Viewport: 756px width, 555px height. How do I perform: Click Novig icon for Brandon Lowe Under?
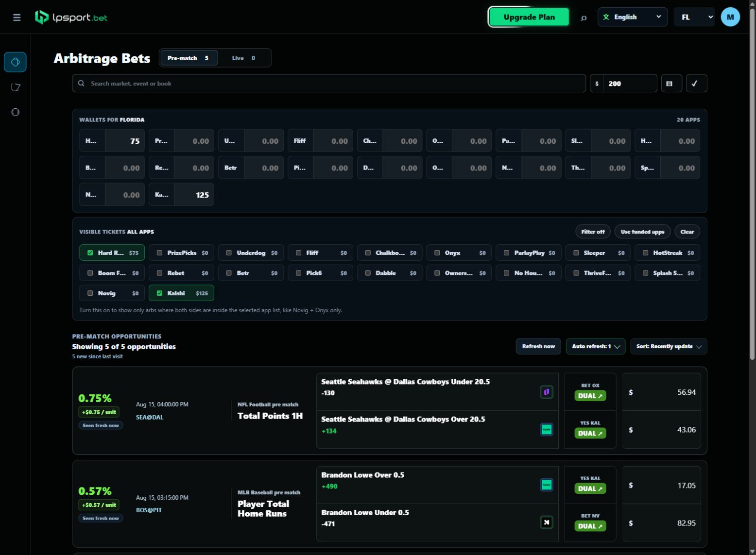click(x=547, y=522)
